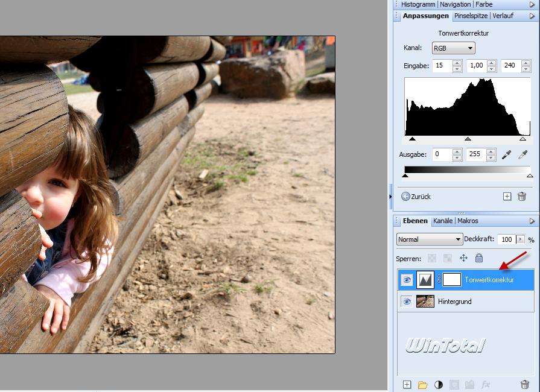
Task: Select the white layer mask of Tonwertkorrektur
Action: click(x=451, y=280)
